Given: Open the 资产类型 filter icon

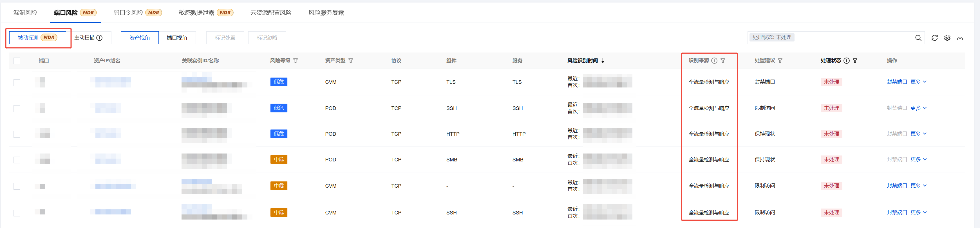Looking at the screenshot, I should (x=351, y=61).
